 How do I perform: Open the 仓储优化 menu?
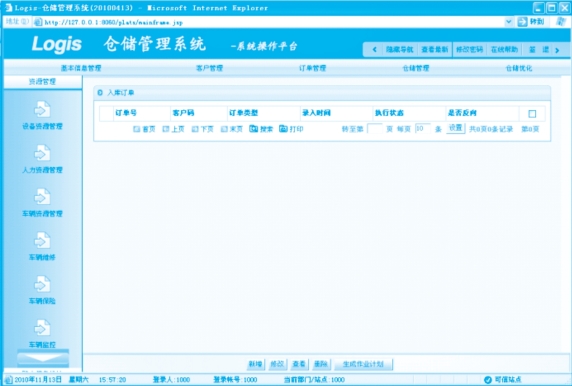519,68
